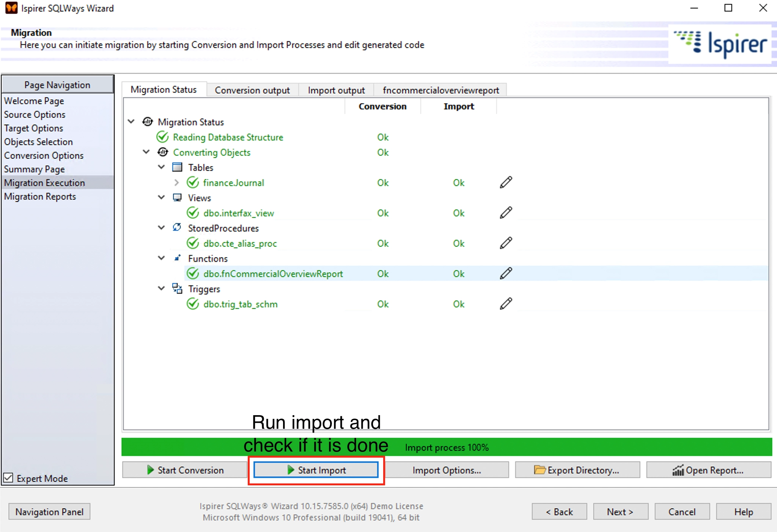
Task: Click the Help button
Action: coord(744,512)
